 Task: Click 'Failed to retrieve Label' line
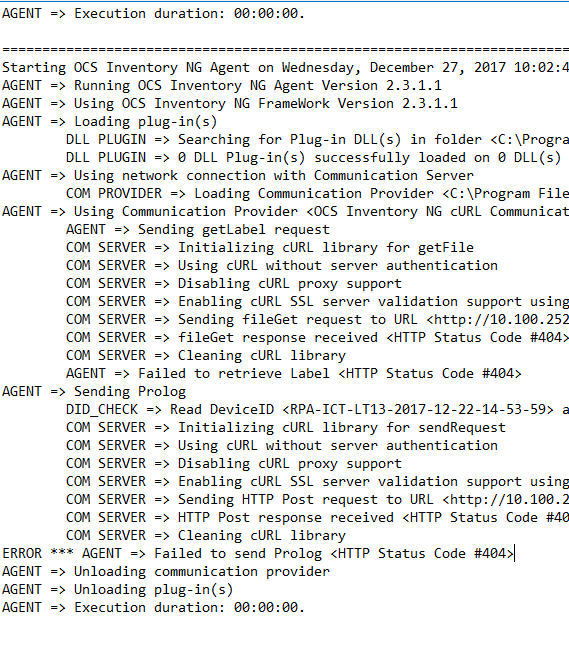pos(294,373)
